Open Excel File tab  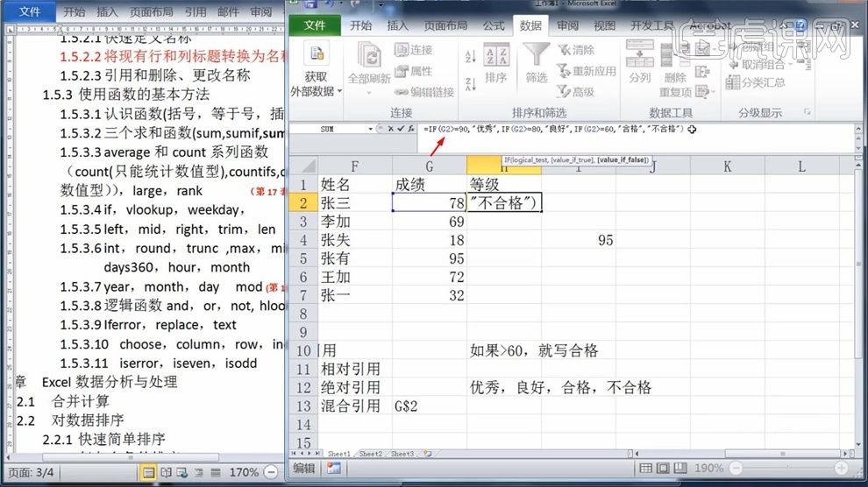point(315,25)
